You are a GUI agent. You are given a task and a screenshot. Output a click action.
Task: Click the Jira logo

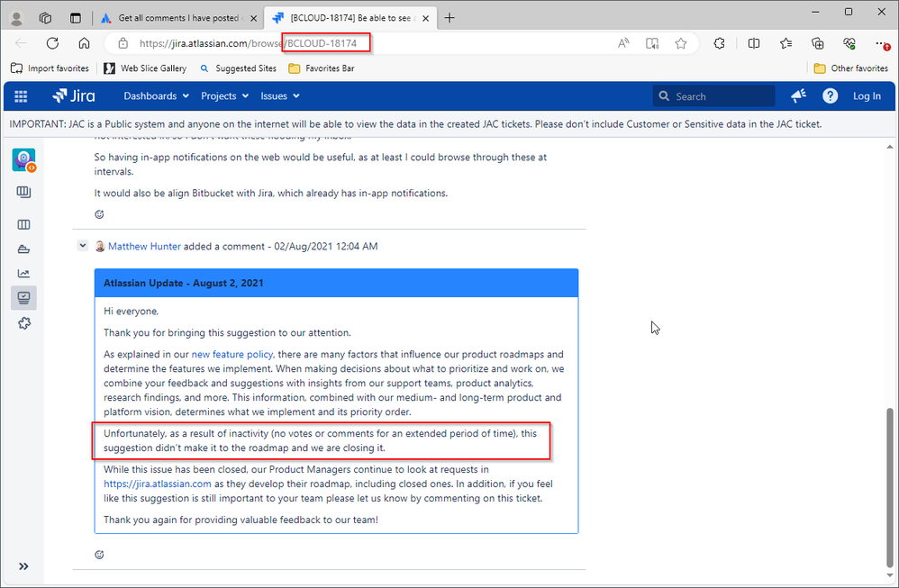click(x=73, y=95)
